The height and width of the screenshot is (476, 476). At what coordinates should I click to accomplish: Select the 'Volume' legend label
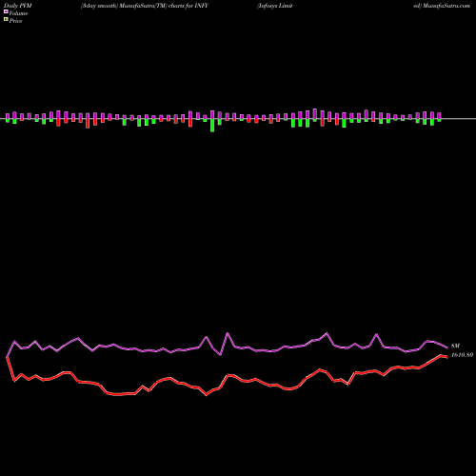pyautogui.click(x=18, y=13)
